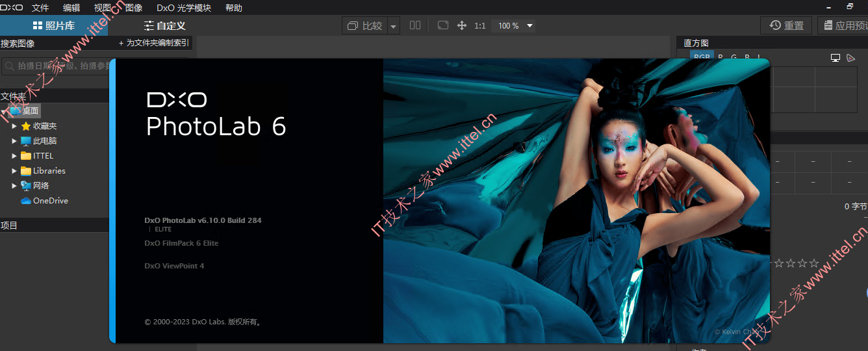The height and width of the screenshot is (351, 868).
Task: Open the DxO 光学模块 menu
Action: [x=184, y=8]
